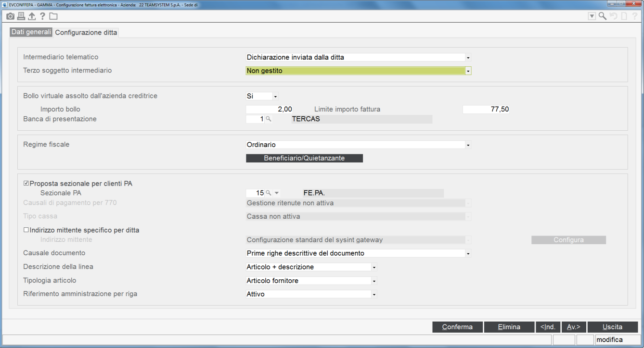
Task: Open the Causale documento dropdown
Action: (x=468, y=253)
